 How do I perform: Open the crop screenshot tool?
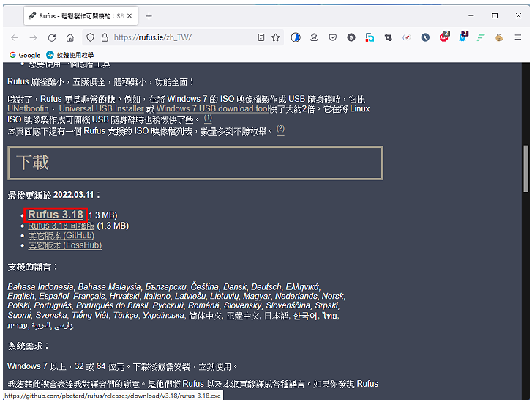tap(388, 37)
